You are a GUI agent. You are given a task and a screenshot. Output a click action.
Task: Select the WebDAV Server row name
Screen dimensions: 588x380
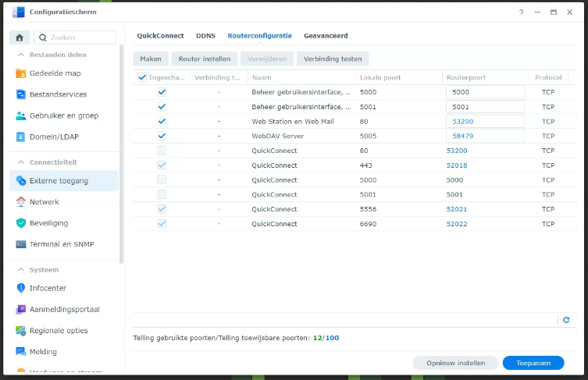tap(277, 136)
